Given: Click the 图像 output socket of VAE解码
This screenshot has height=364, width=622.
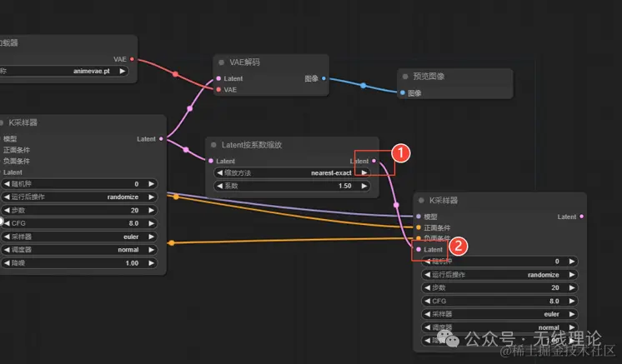Looking at the screenshot, I should (x=324, y=78).
